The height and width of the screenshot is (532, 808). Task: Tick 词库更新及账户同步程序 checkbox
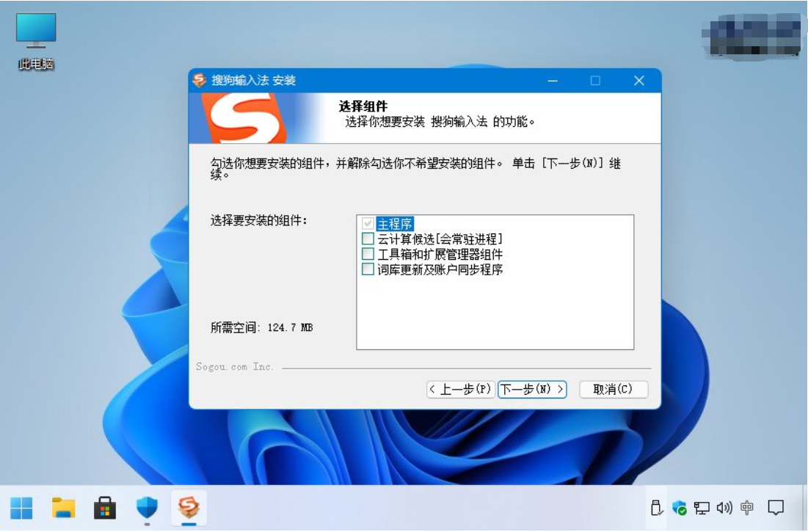[368, 269]
